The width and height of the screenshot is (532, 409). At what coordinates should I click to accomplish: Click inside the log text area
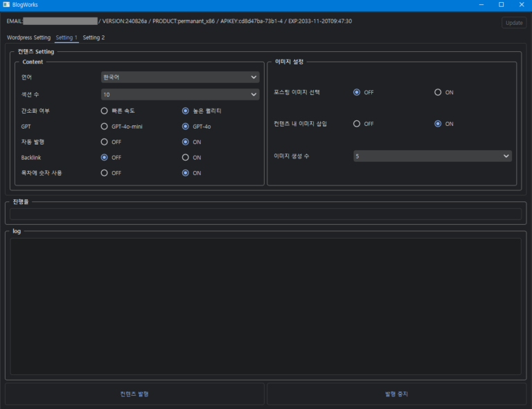[x=265, y=306]
